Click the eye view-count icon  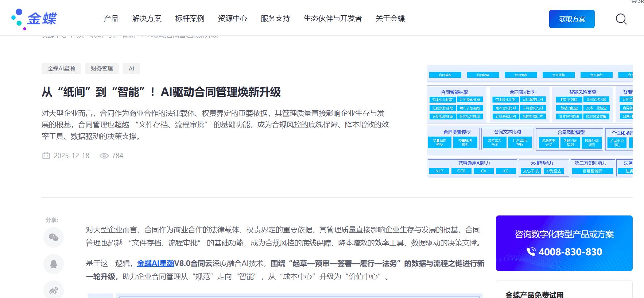click(104, 156)
